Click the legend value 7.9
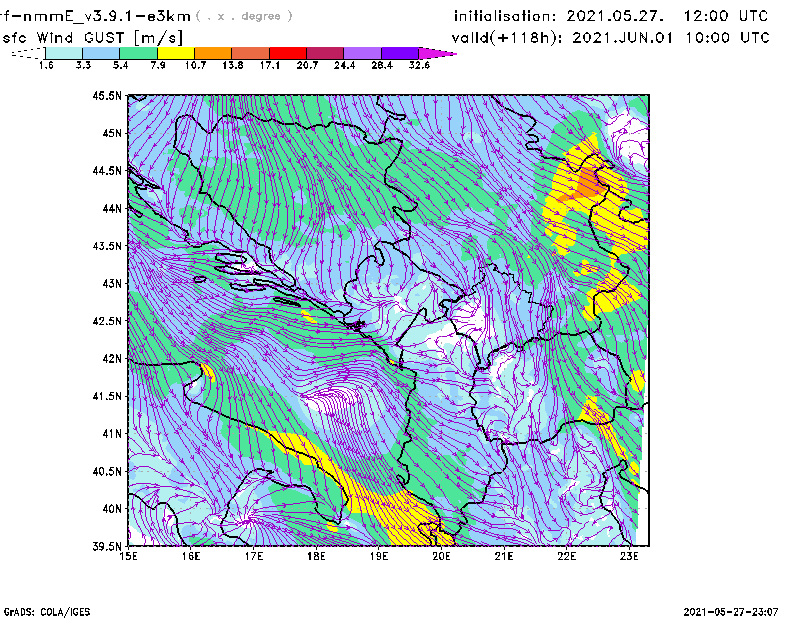The image size is (800, 618). (x=158, y=65)
